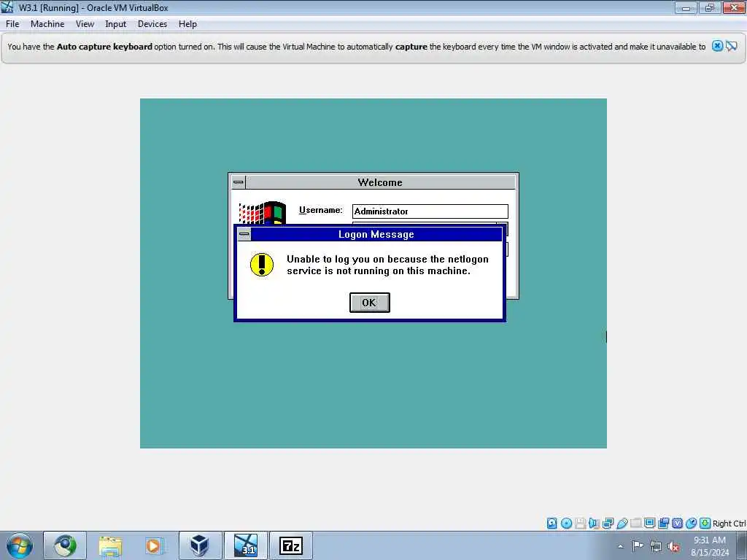Image resolution: width=747 pixels, height=560 pixels.
Task: Open the Help menu
Action: pos(187,24)
